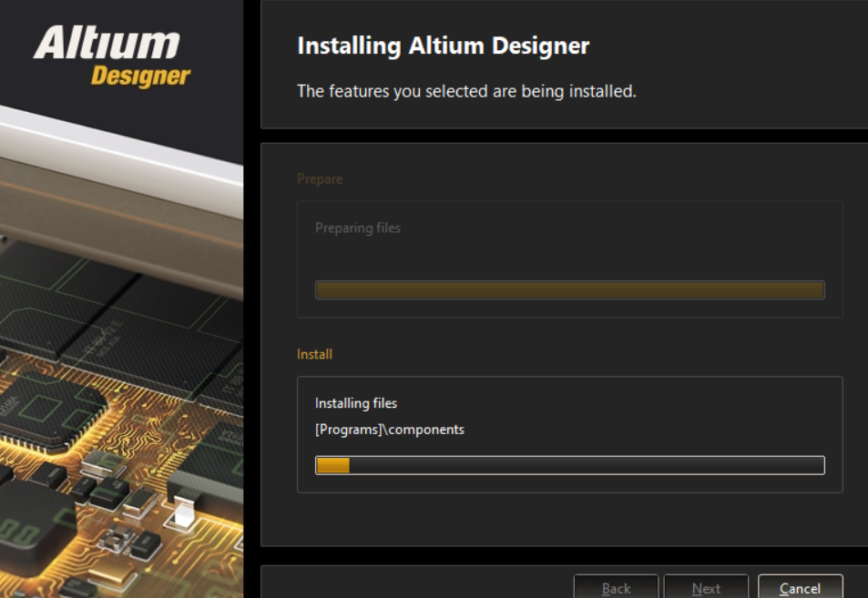The image size is (868, 598).
Task: Click the Altium Designer logo
Action: (112, 56)
